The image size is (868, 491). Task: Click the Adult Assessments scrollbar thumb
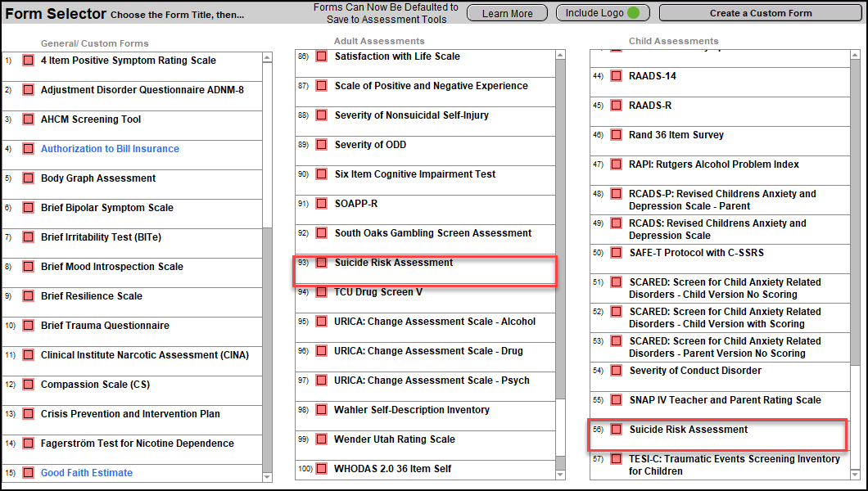point(560,229)
